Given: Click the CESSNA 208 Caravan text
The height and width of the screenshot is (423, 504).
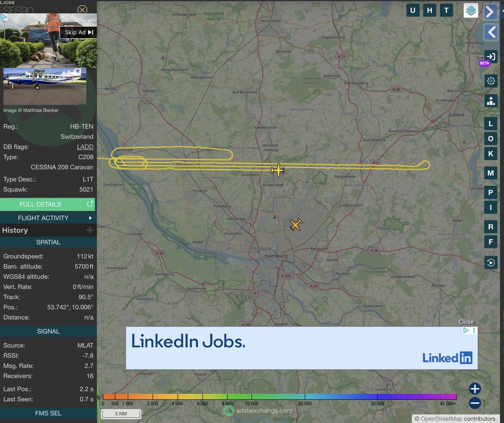Looking at the screenshot, I should 62,167.
